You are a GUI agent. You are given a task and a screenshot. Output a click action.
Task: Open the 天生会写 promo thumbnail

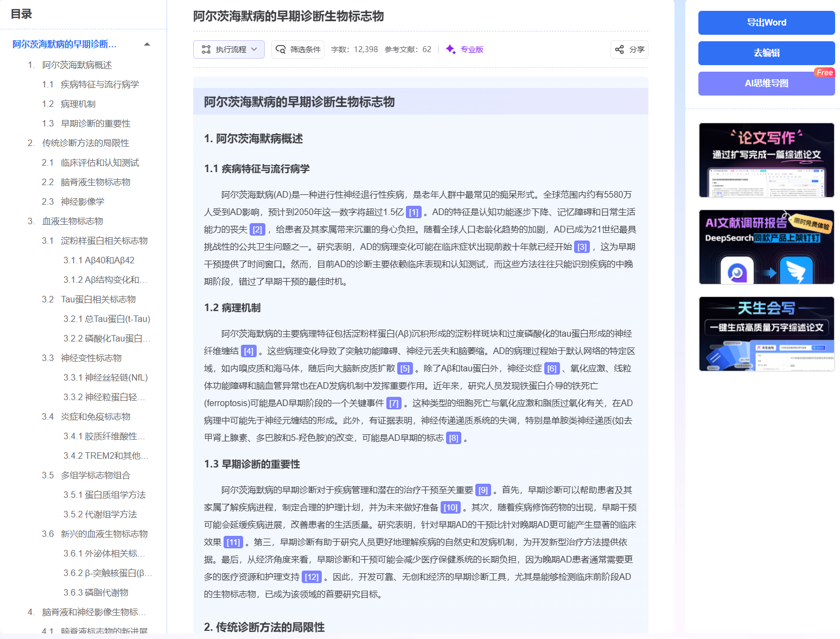pyautogui.click(x=767, y=334)
